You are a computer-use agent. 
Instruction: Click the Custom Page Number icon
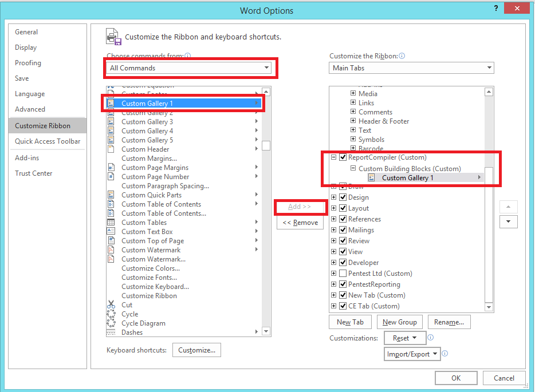point(111,177)
